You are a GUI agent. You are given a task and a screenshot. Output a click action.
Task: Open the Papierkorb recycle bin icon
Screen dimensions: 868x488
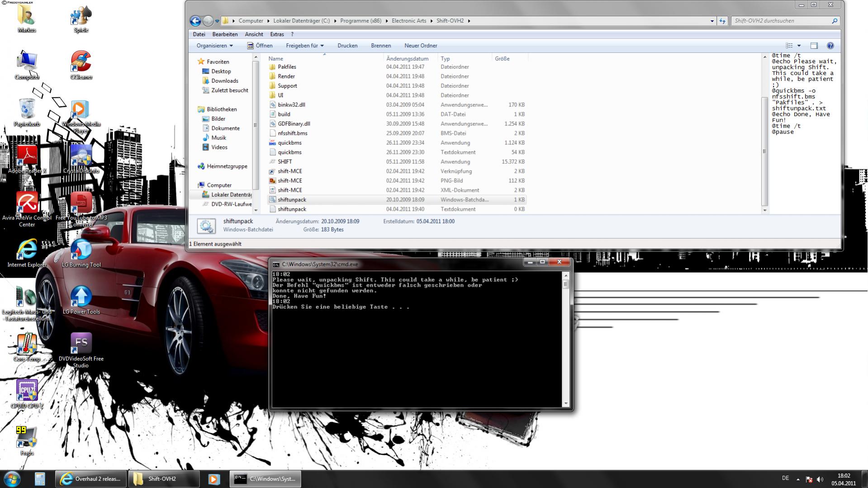coord(27,112)
